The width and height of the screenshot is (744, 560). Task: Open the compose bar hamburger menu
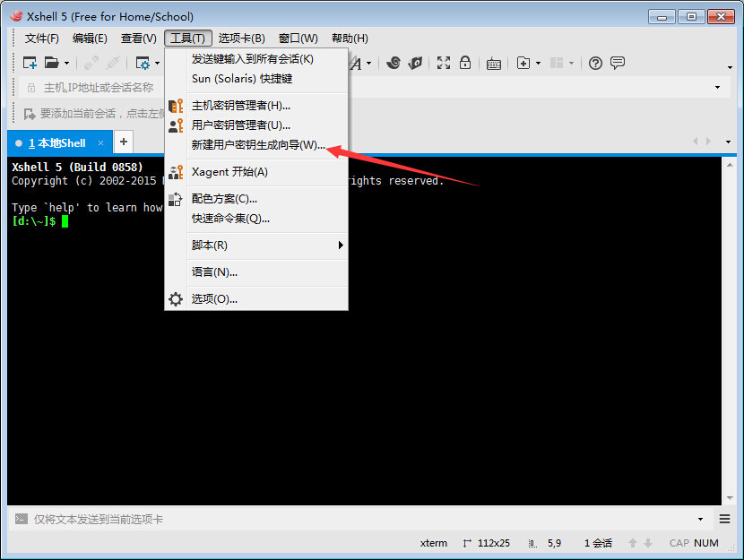pyautogui.click(x=724, y=519)
